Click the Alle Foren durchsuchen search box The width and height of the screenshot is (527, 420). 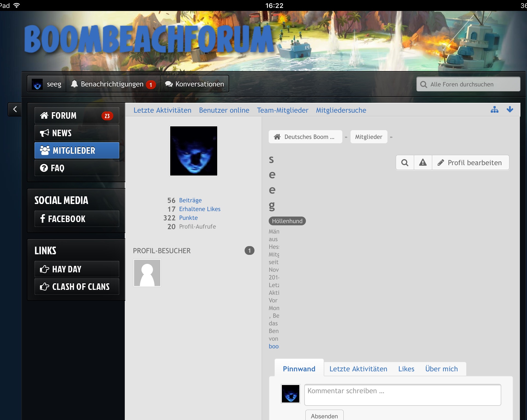[x=468, y=84]
